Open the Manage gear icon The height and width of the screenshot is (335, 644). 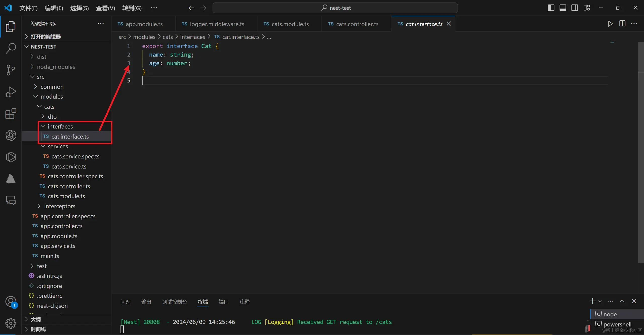click(x=11, y=323)
